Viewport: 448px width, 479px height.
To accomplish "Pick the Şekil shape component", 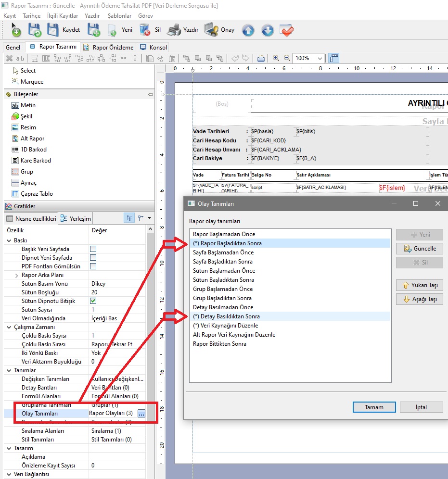I will [x=26, y=116].
